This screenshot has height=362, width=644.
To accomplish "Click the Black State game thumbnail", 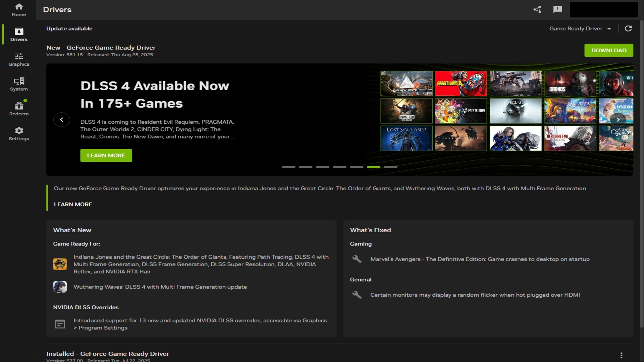I will [x=407, y=83].
